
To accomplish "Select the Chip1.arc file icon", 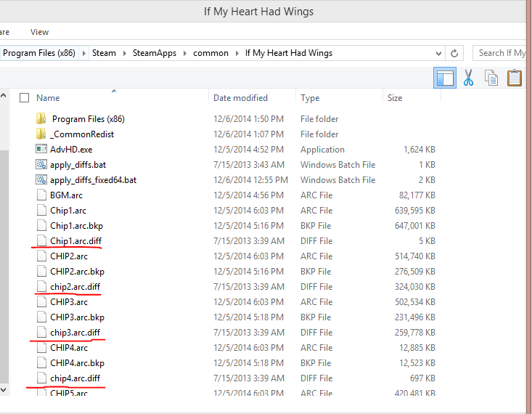I will coord(41,210).
